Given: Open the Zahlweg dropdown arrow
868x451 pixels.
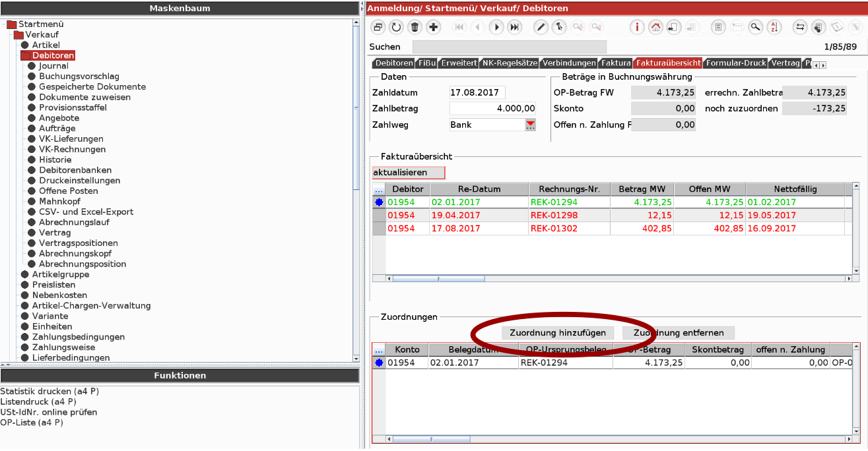Looking at the screenshot, I should (x=530, y=125).
